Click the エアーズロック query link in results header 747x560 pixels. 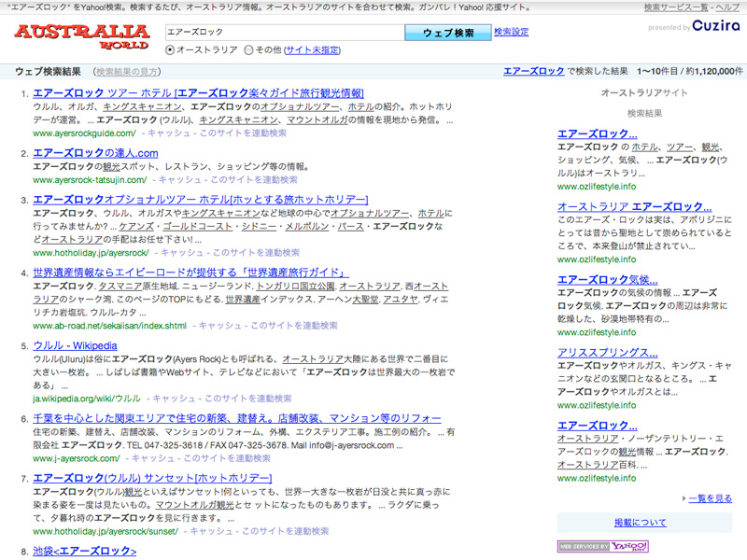pyautogui.click(x=533, y=72)
